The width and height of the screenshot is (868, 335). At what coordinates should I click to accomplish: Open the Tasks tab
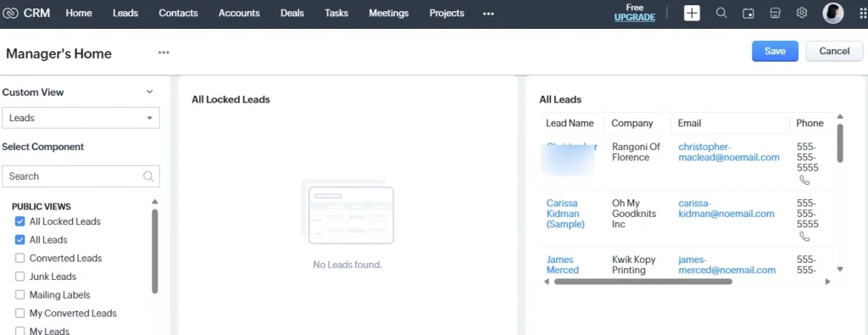coord(337,13)
